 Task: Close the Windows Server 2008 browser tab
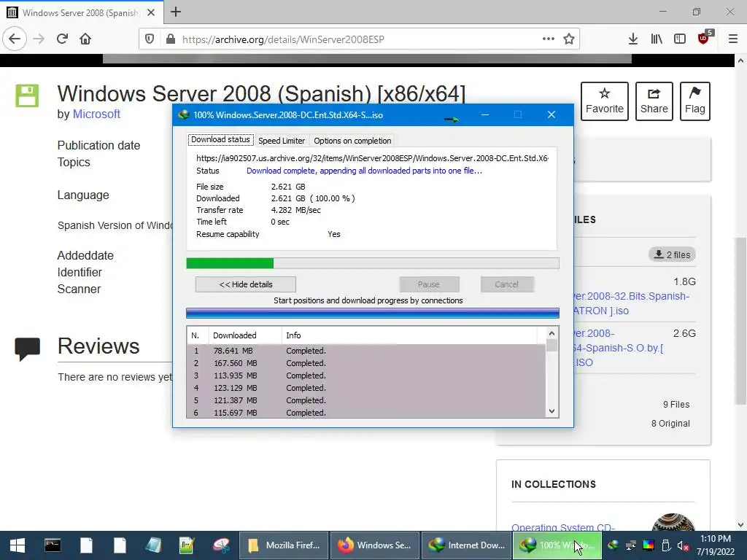click(x=151, y=12)
